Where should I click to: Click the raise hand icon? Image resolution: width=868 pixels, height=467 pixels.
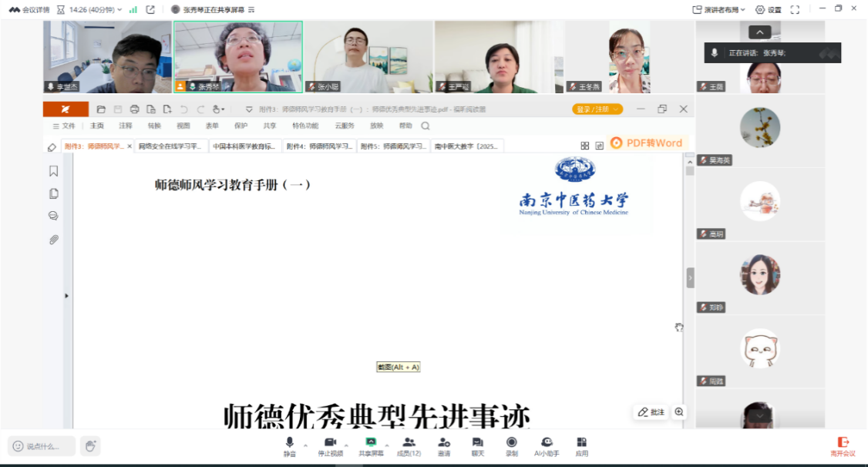(x=90, y=445)
